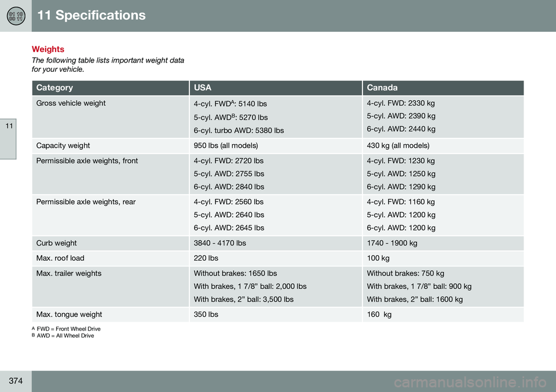Click '5-cyl. AWD: 2755 lbs' value
The height and width of the screenshot is (392, 556).
coord(229,174)
